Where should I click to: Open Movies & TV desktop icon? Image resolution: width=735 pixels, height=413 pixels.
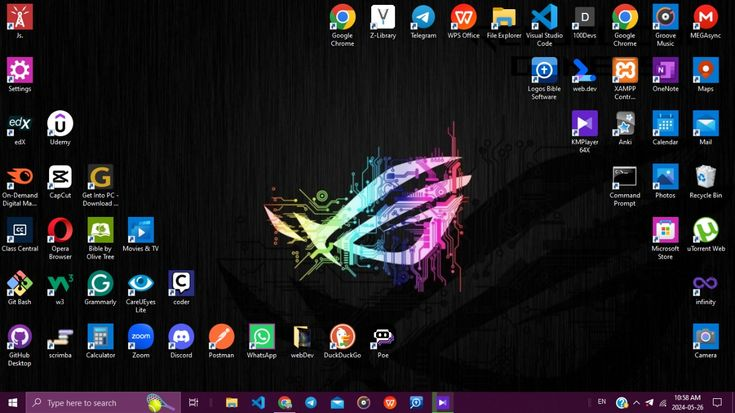(141, 235)
